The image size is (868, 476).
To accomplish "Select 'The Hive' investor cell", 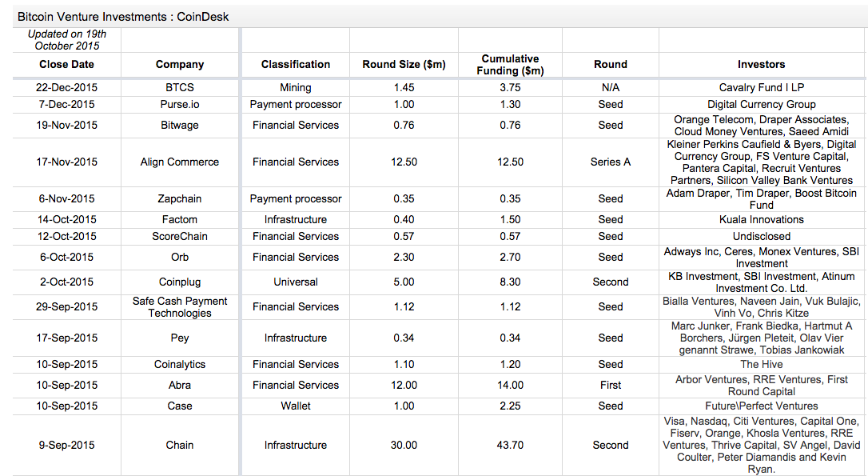I will pos(762,364).
